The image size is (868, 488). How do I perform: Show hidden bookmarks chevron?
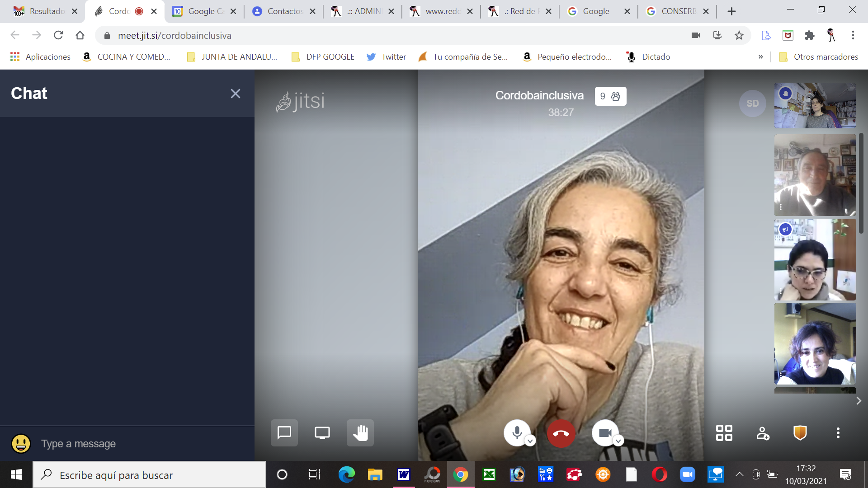tap(761, 57)
